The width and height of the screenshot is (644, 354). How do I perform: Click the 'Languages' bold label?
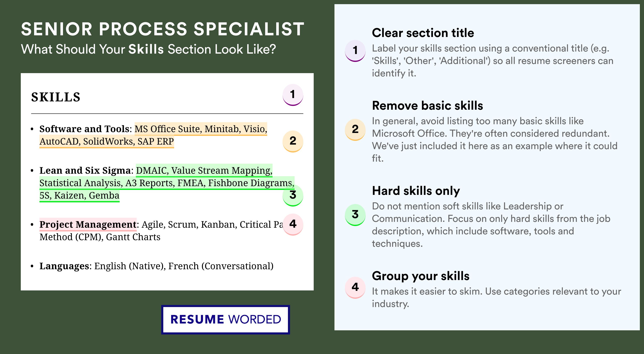(64, 266)
